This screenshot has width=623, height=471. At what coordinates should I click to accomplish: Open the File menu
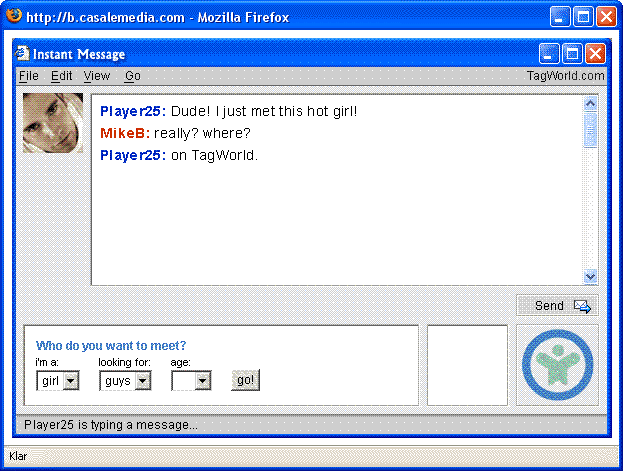pos(29,76)
